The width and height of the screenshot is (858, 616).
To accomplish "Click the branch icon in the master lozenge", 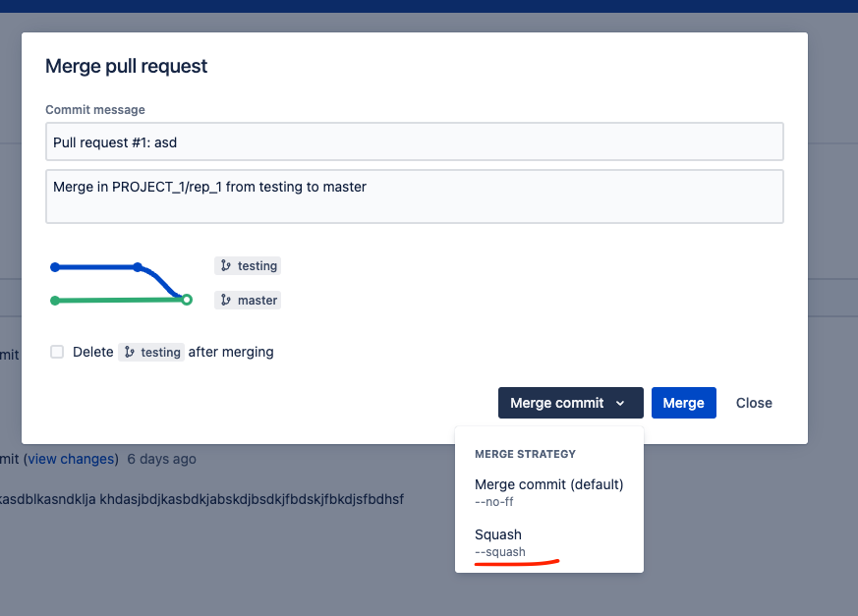I will (226, 300).
